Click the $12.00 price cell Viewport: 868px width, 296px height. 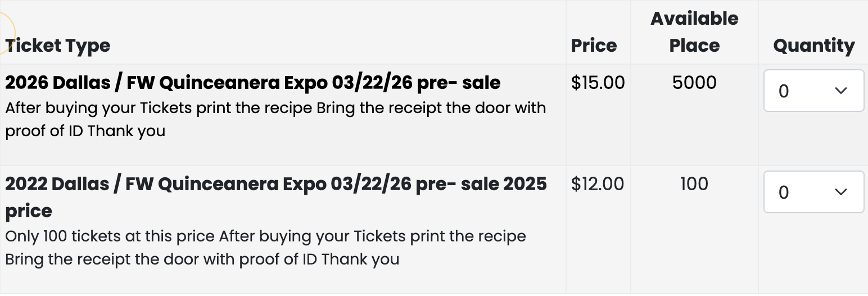(597, 184)
